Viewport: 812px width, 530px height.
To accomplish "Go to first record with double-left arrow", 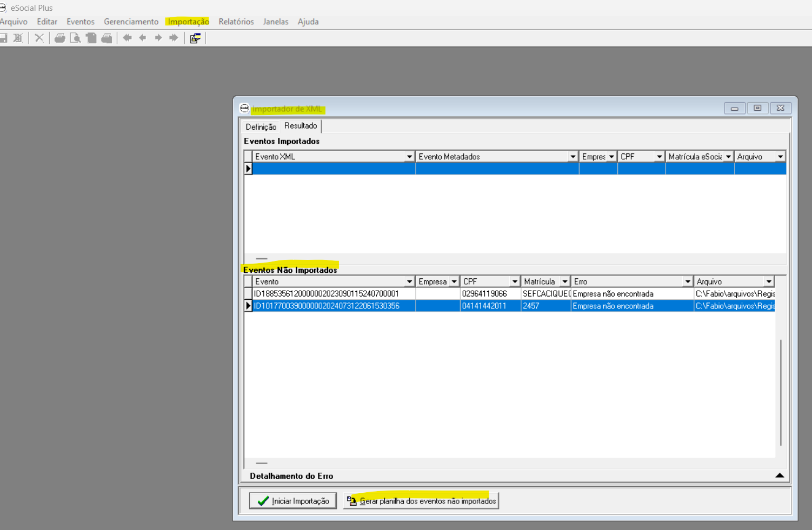I will (x=127, y=38).
